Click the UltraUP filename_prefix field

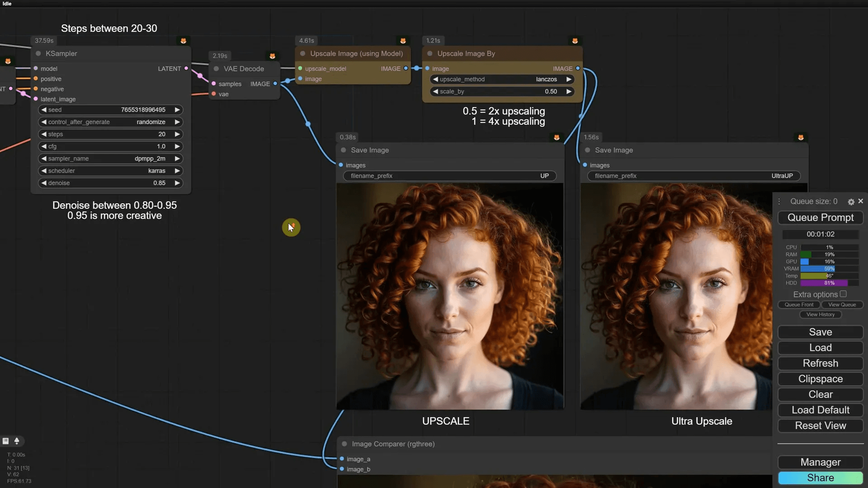tap(693, 176)
